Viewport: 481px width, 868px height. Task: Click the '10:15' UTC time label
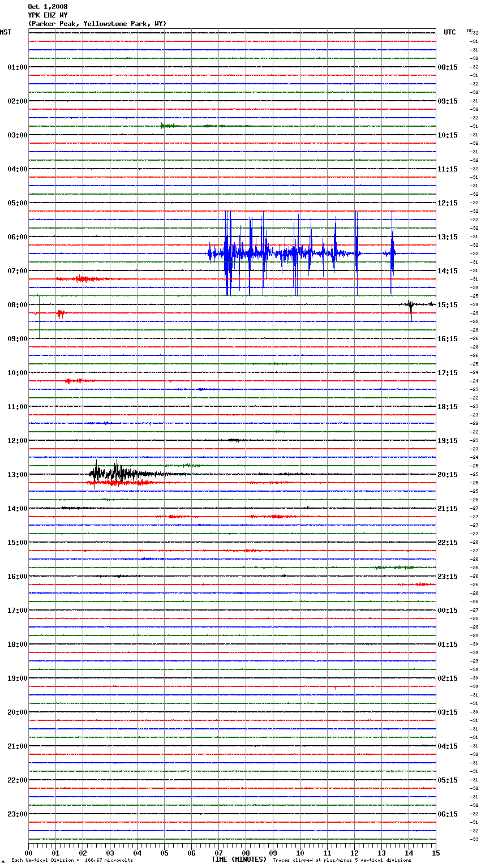coord(448,135)
